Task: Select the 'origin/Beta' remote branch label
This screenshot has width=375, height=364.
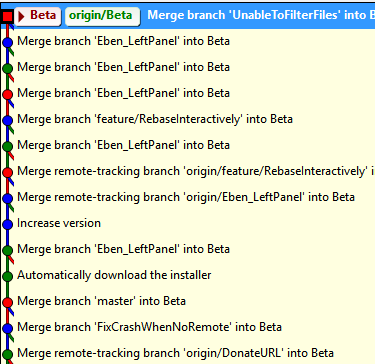Action: (102, 16)
